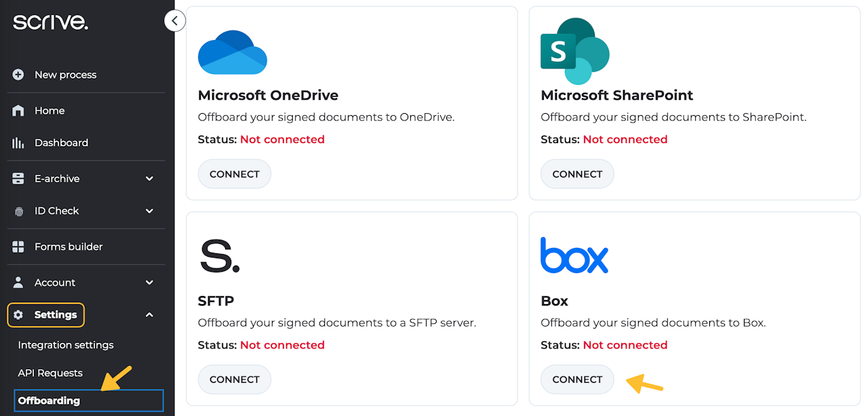Click the New process plus icon
The image size is (868, 416).
[18, 75]
